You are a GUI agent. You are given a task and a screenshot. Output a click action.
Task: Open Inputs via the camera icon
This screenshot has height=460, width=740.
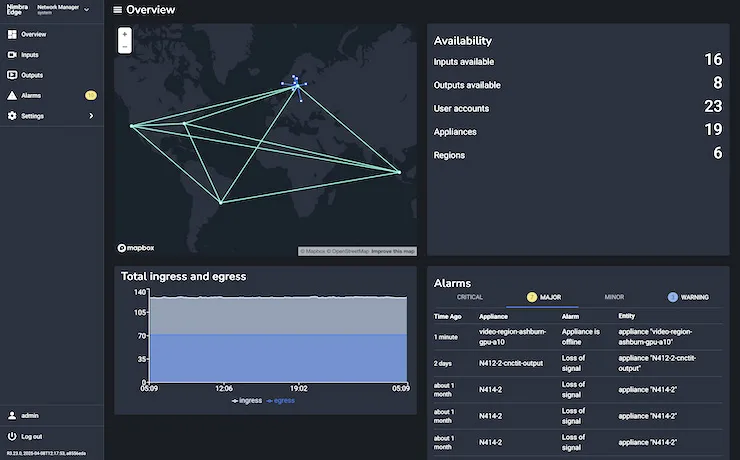tap(12, 55)
